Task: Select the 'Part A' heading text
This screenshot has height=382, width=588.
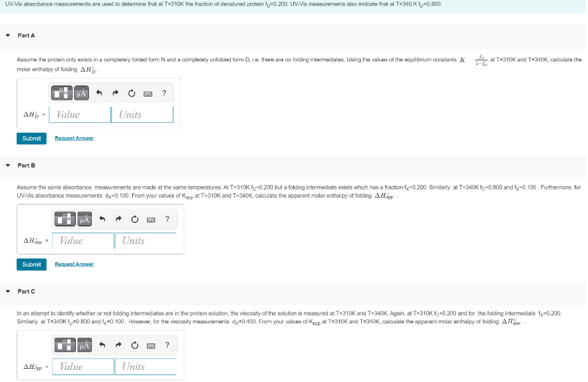Action: (x=26, y=35)
